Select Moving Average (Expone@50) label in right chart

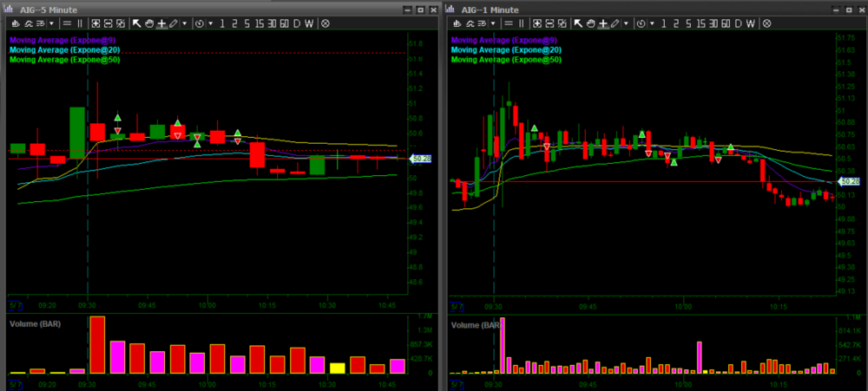click(x=505, y=61)
